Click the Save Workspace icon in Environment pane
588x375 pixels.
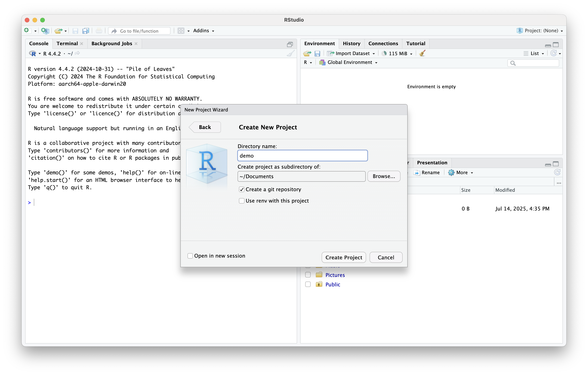pos(317,53)
